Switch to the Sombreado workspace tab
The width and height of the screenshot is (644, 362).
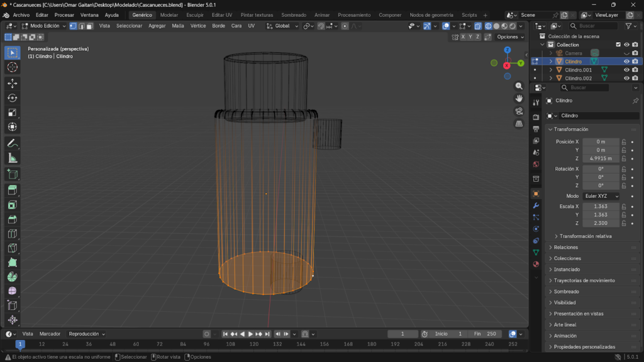pos(294,15)
